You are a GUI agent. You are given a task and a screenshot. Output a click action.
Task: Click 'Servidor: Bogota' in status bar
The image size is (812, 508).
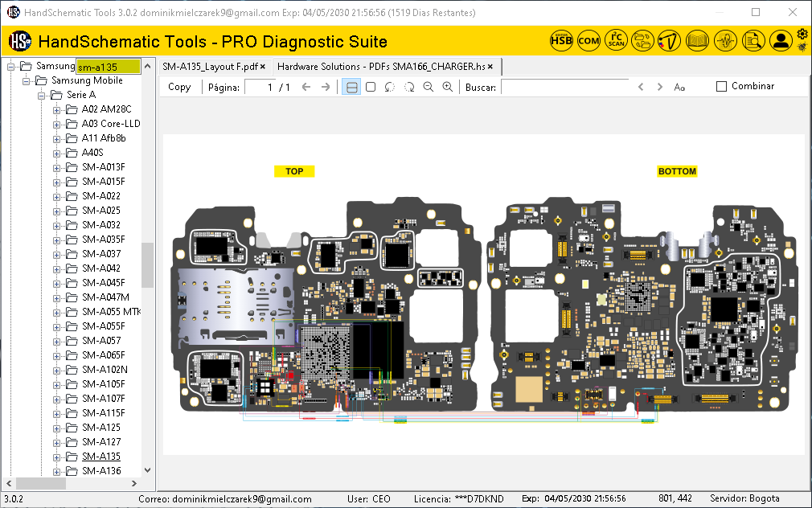click(x=744, y=498)
